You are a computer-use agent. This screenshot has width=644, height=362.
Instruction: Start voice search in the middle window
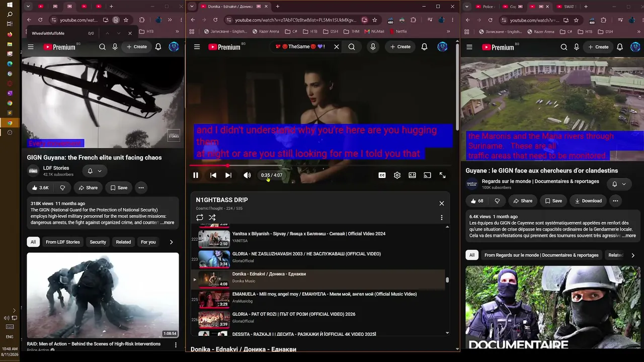373,47
